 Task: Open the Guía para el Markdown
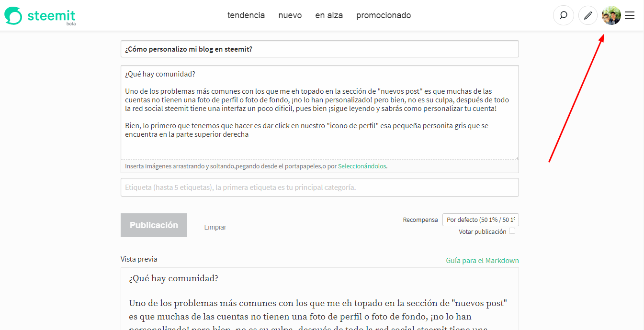(x=482, y=260)
